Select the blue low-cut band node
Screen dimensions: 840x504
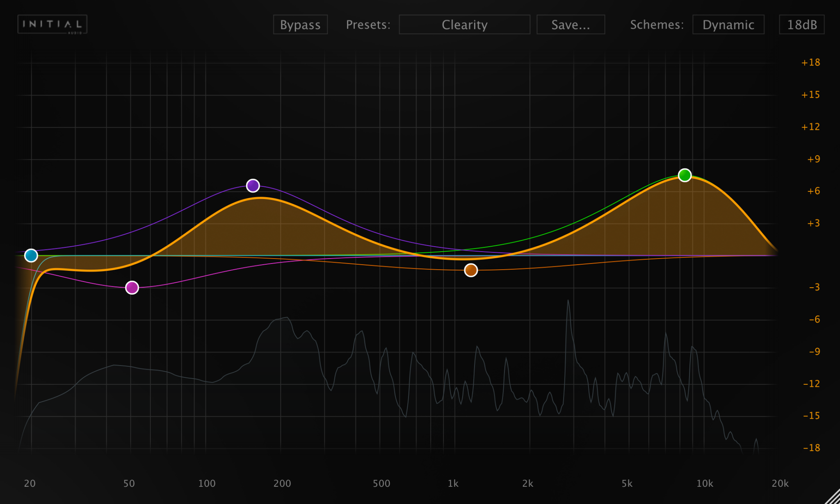coord(32,255)
